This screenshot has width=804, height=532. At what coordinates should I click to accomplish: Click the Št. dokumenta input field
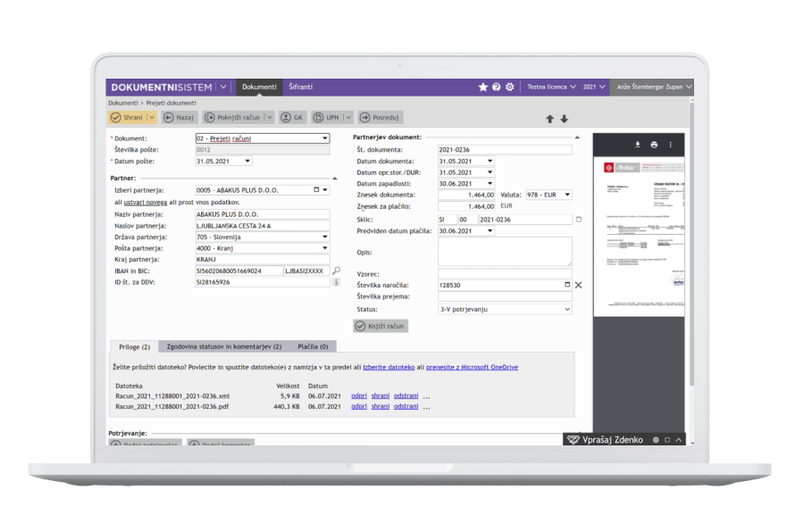(x=505, y=150)
